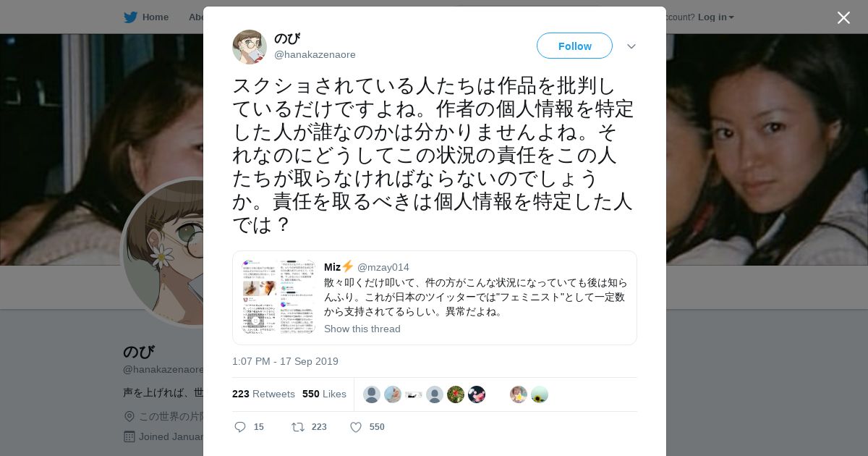This screenshot has width=868, height=456.
Task: Click the @mzay014 quoted tweet author
Action: (x=383, y=267)
